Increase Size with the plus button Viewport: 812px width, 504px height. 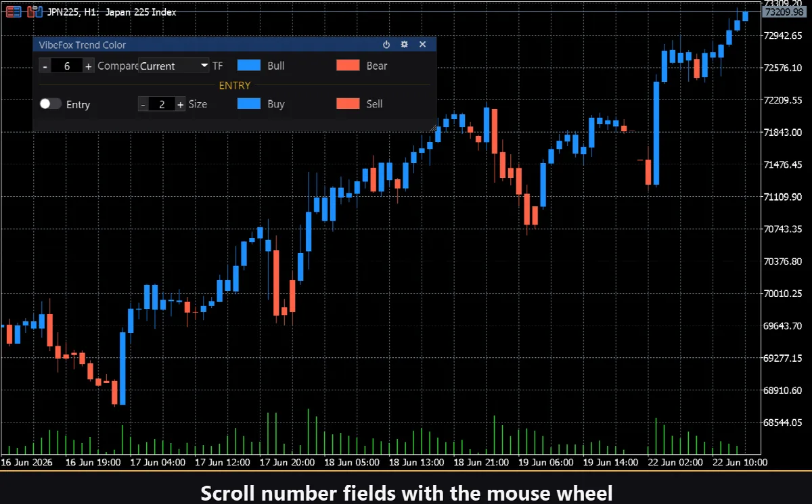[x=180, y=104]
